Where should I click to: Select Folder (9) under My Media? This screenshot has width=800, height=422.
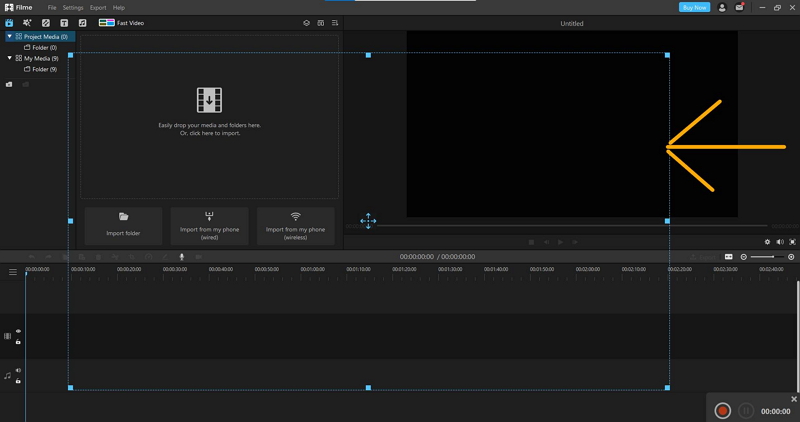point(40,69)
